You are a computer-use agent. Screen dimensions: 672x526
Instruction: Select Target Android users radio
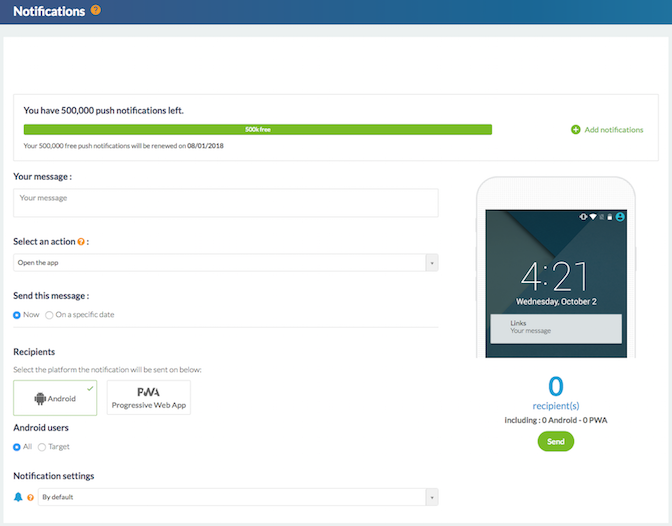tap(42, 446)
